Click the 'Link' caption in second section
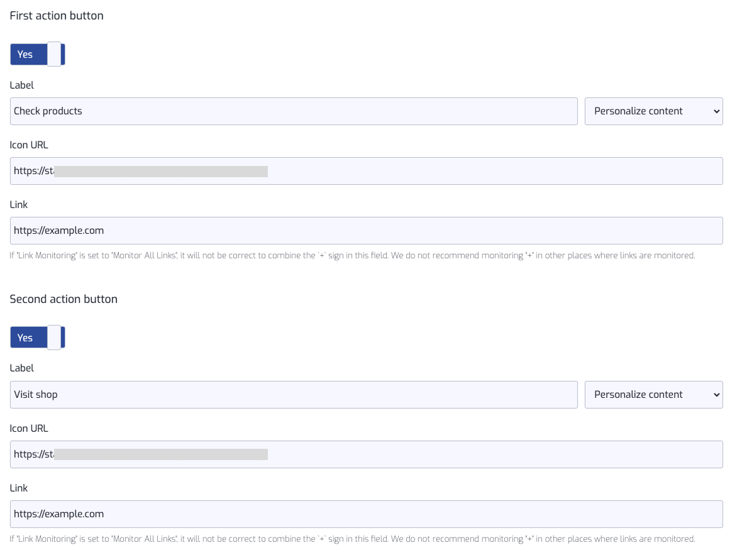 19,488
